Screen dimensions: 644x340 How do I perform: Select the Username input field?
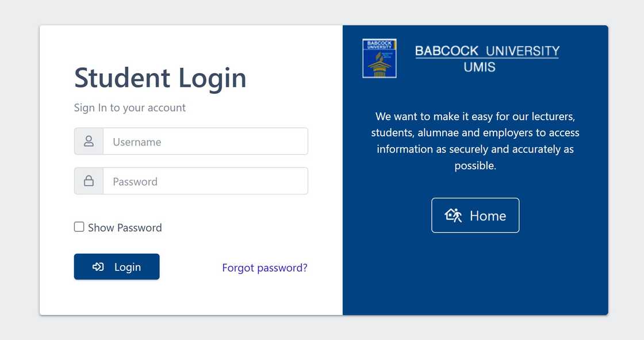[204, 141]
